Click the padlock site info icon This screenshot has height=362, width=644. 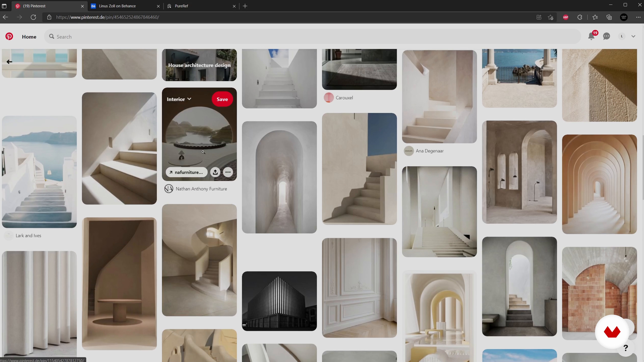point(49,17)
